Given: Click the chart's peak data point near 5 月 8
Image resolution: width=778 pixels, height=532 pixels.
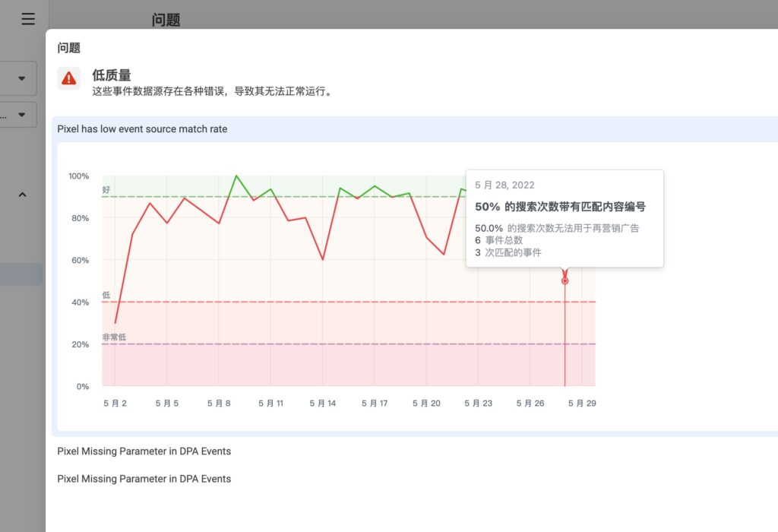Looking at the screenshot, I should pyautogui.click(x=236, y=175).
